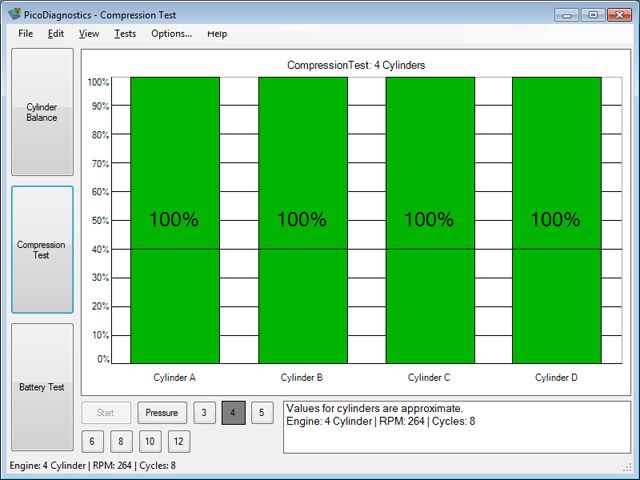Set cylinder count to 10
Image resolution: width=640 pixels, height=480 pixels.
pos(149,441)
